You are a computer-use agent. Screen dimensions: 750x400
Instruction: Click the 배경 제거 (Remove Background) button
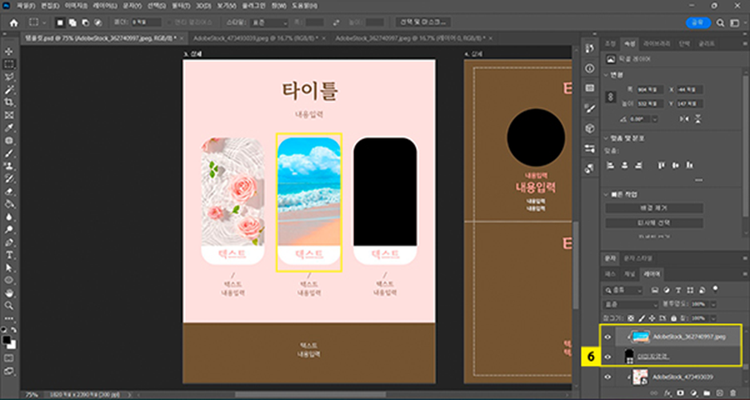[654, 208]
